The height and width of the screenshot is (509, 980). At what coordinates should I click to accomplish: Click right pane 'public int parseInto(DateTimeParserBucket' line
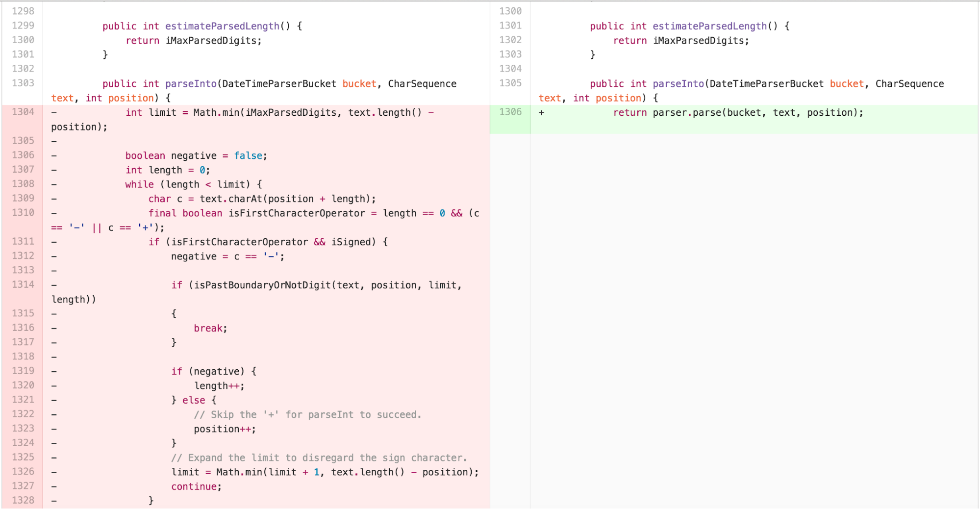(x=767, y=84)
